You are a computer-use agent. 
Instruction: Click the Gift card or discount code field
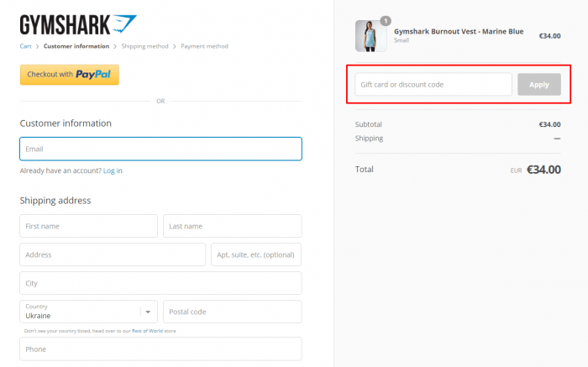tap(433, 84)
